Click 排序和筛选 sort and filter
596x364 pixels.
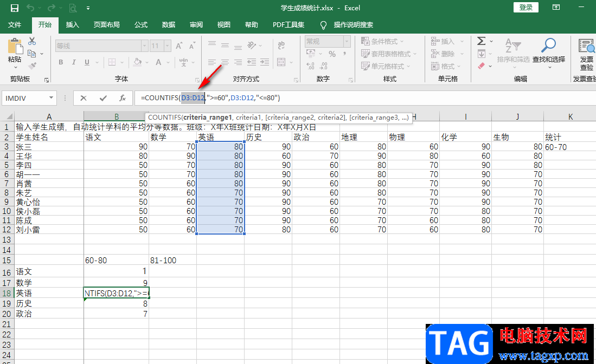click(513, 53)
